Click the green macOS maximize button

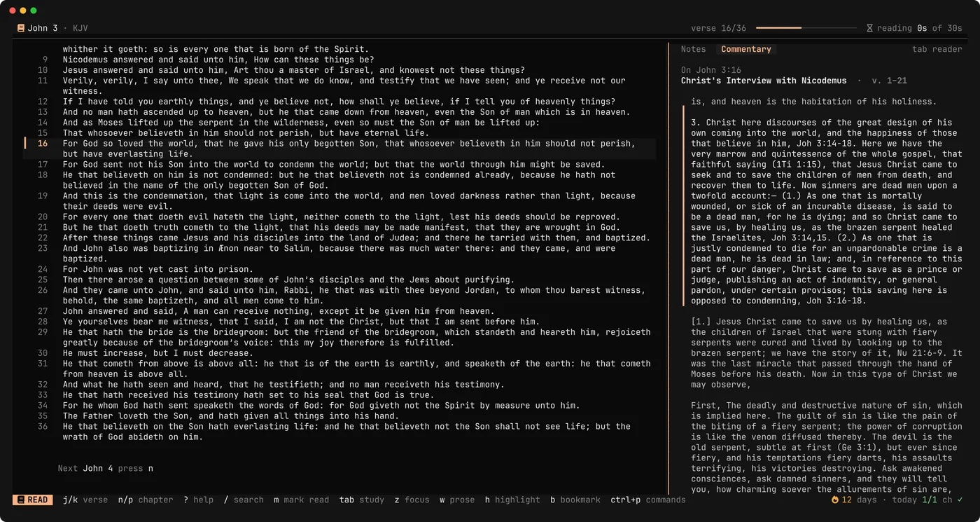click(34, 11)
